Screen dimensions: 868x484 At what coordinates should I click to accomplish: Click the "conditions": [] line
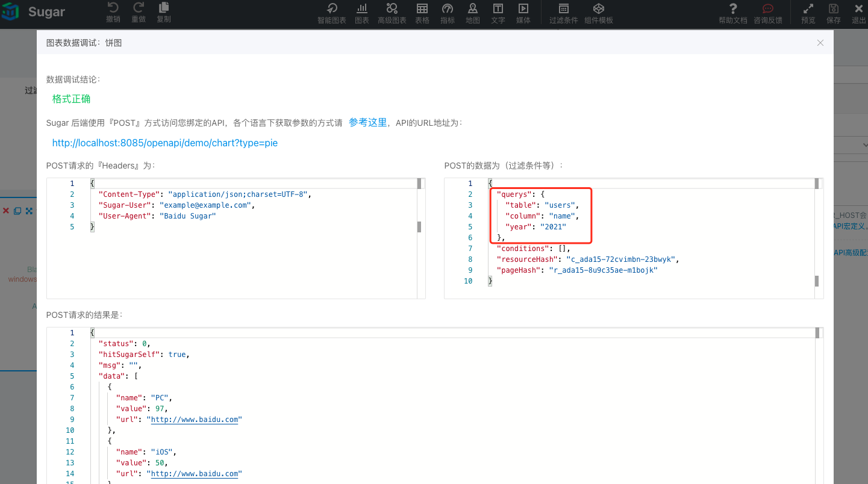tap(533, 249)
